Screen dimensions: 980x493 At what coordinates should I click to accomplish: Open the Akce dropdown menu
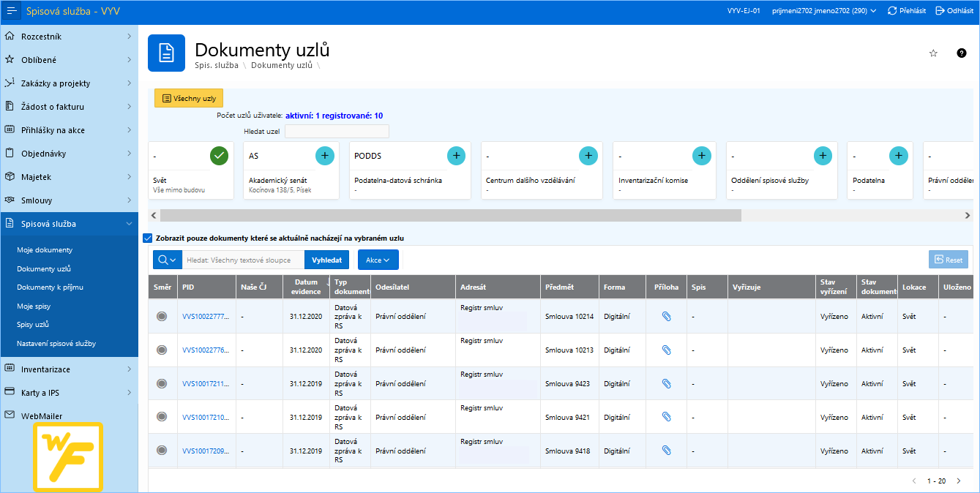(x=378, y=260)
